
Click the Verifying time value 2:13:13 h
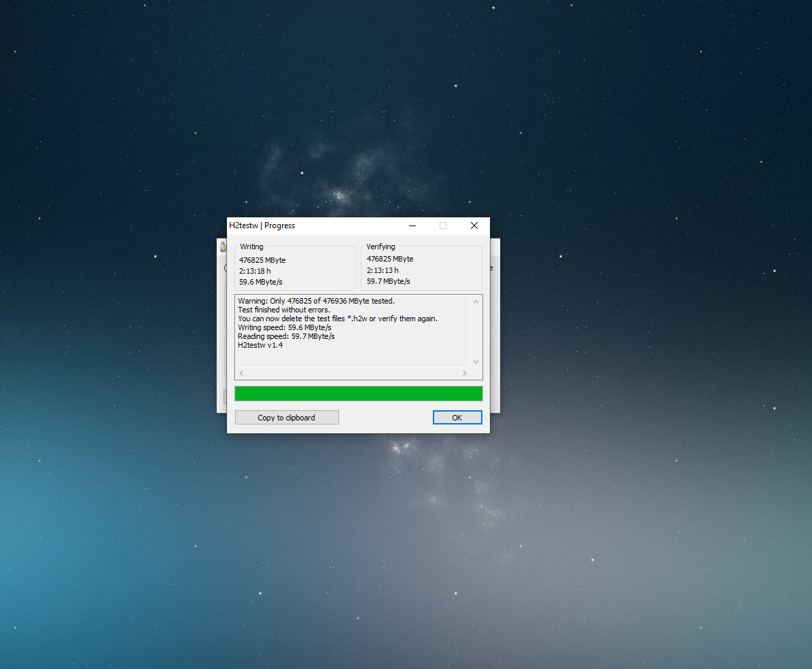(x=383, y=270)
